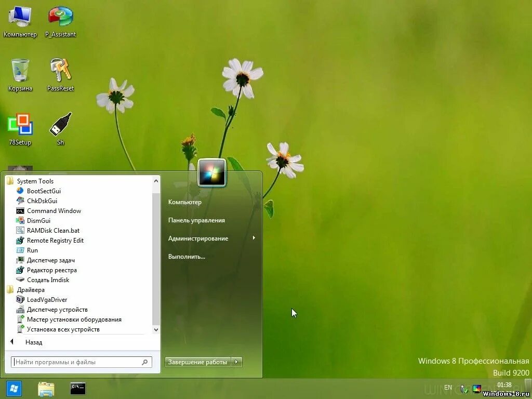
Task: Run the RAMDisk Clean.bat script
Action: pyautogui.click(x=53, y=230)
